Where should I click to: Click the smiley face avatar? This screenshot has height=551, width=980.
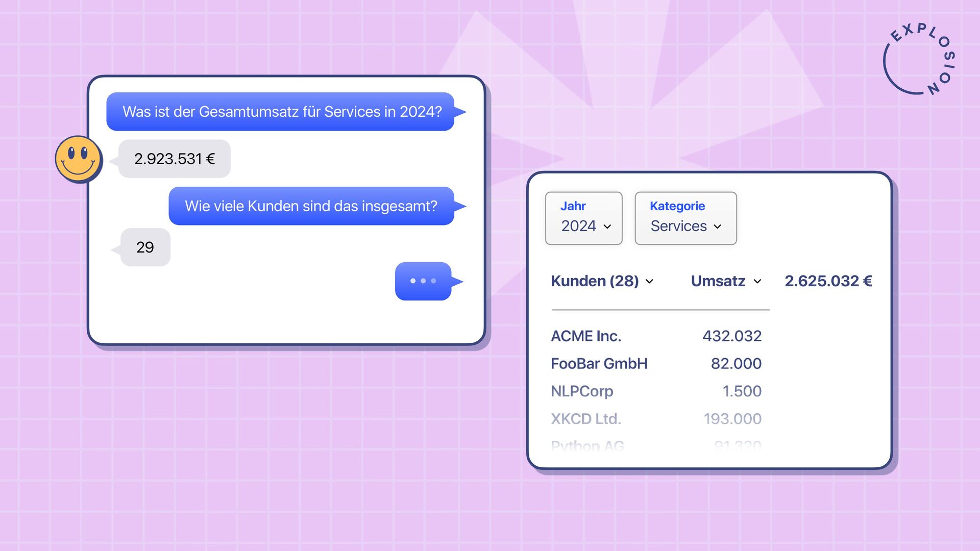pos(78,159)
